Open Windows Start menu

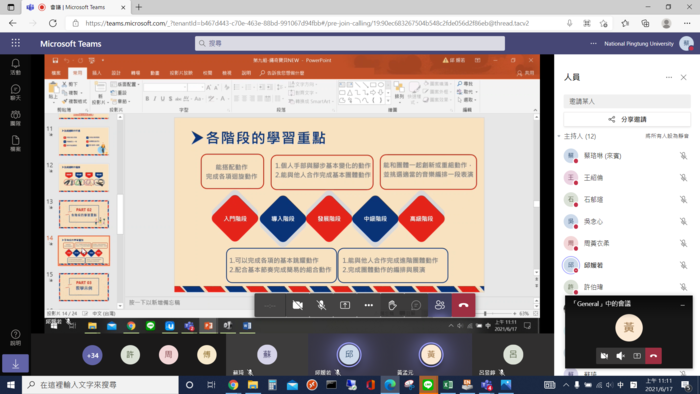tap(11, 385)
